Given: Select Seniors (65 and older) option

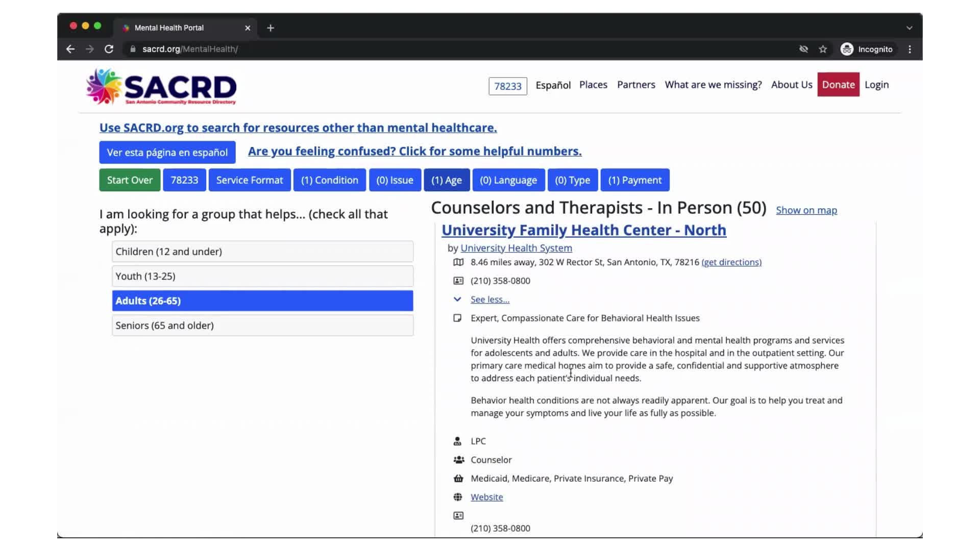Looking at the screenshot, I should (262, 325).
